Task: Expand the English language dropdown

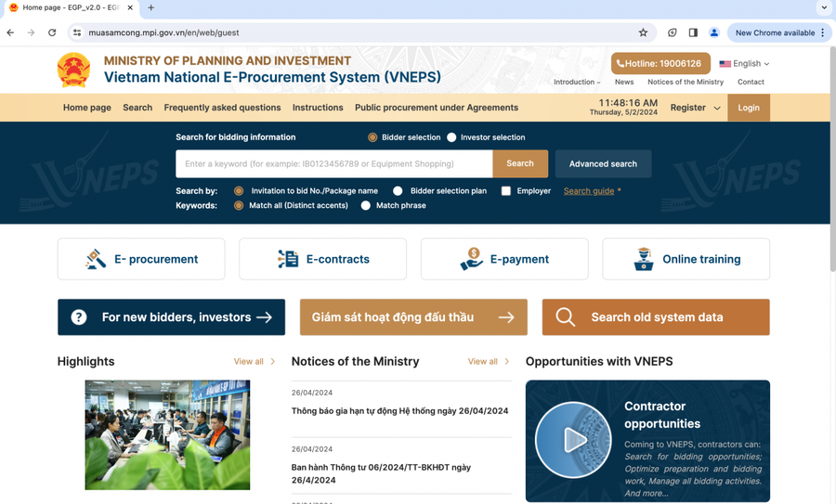Action: [x=744, y=63]
